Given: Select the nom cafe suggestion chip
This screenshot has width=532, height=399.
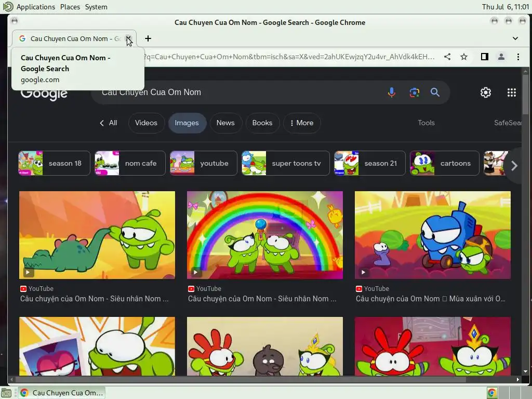Looking at the screenshot, I should (x=130, y=163).
